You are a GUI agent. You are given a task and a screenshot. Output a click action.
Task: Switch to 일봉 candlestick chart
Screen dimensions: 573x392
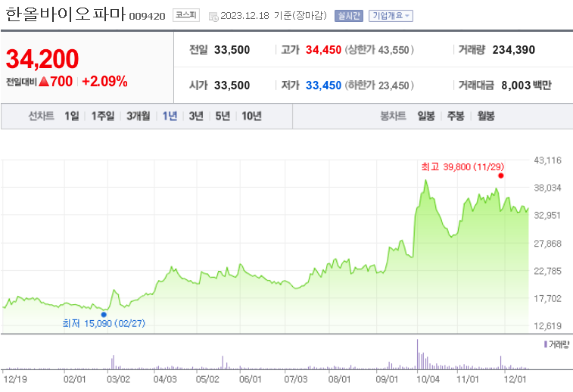tap(426, 117)
